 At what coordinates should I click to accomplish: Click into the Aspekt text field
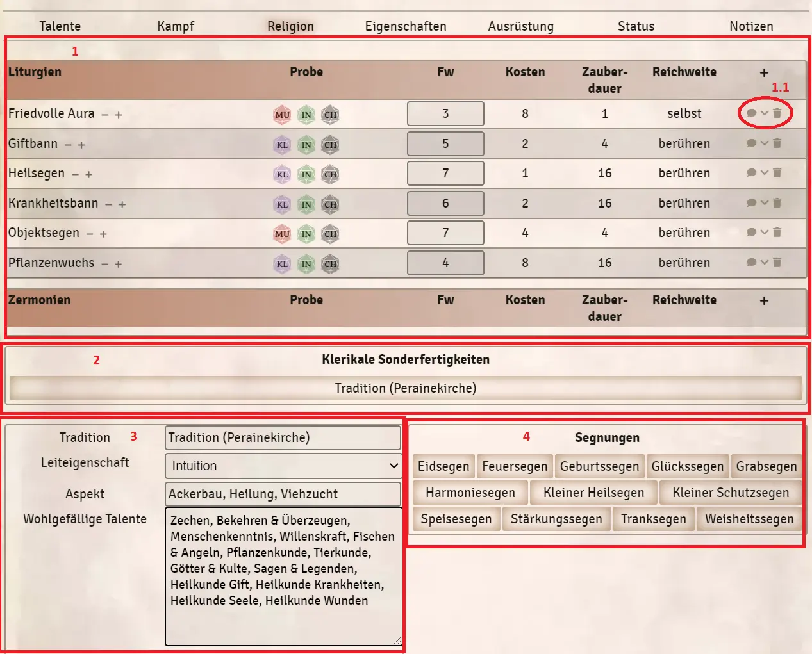283,494
